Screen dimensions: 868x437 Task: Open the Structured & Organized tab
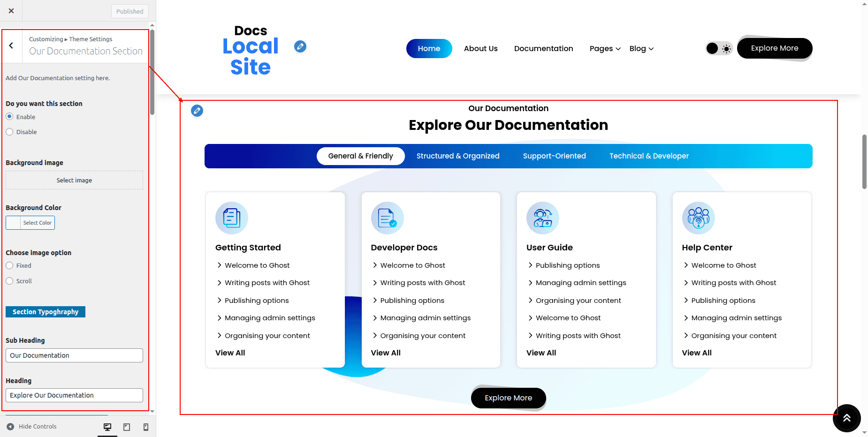pos(457,156)
